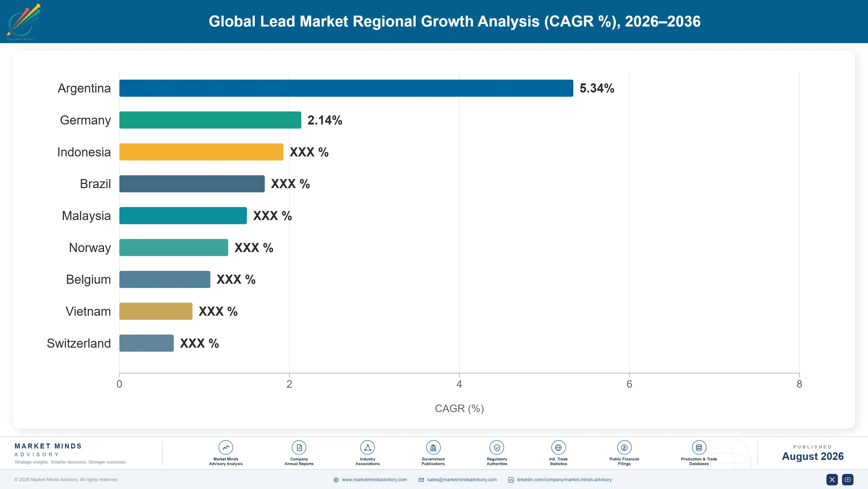This screenshot has width=868, height=489.
Task: Click the Vietnam axis label
Action: [x=88, y=311]
